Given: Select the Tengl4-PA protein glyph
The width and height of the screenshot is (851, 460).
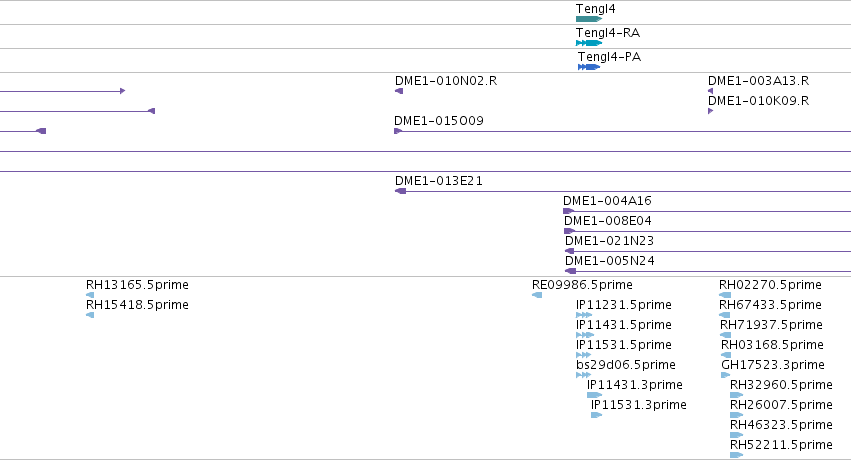Looking at the screenshot, I should (589, 67).
